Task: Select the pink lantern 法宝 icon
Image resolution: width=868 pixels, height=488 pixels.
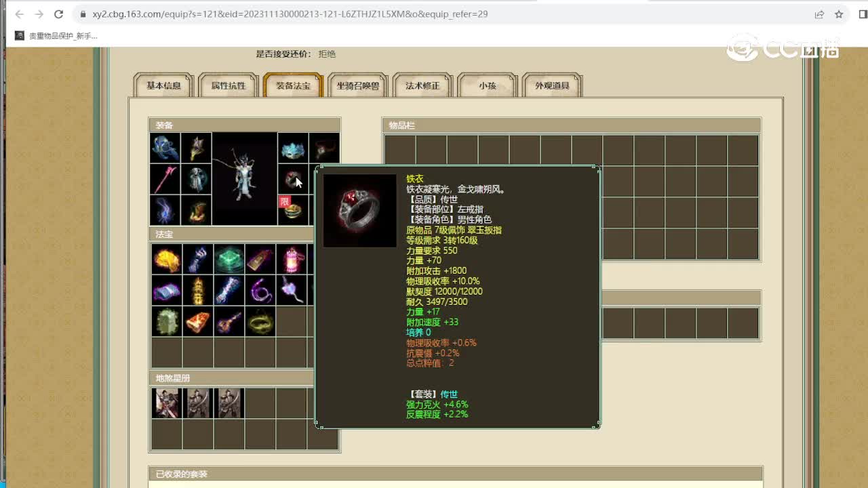Action: pyautogui.click(x=292, y=259)
